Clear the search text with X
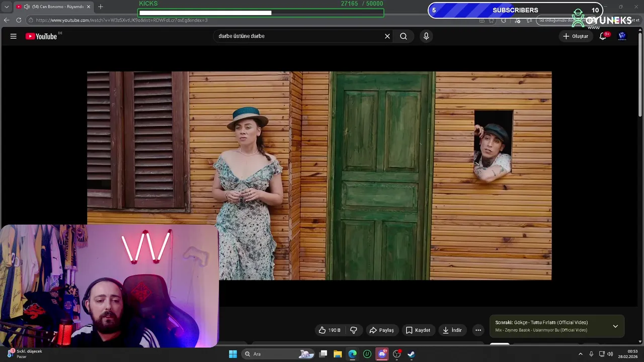Viewport: 644px width, 362px height. point(387,36)
